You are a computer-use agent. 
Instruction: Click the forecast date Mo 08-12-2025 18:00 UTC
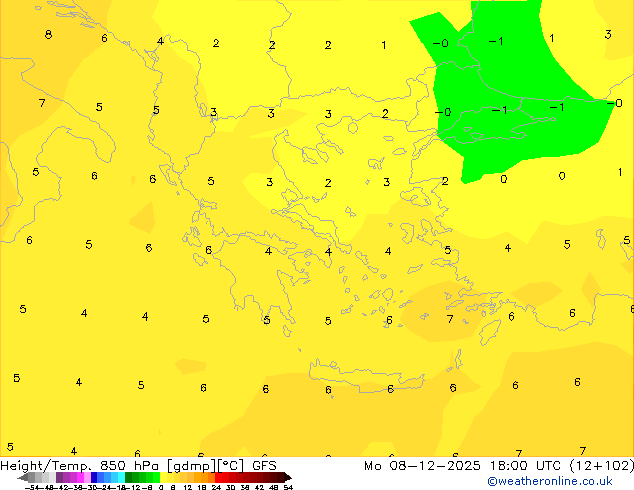[x=464, y=466]
